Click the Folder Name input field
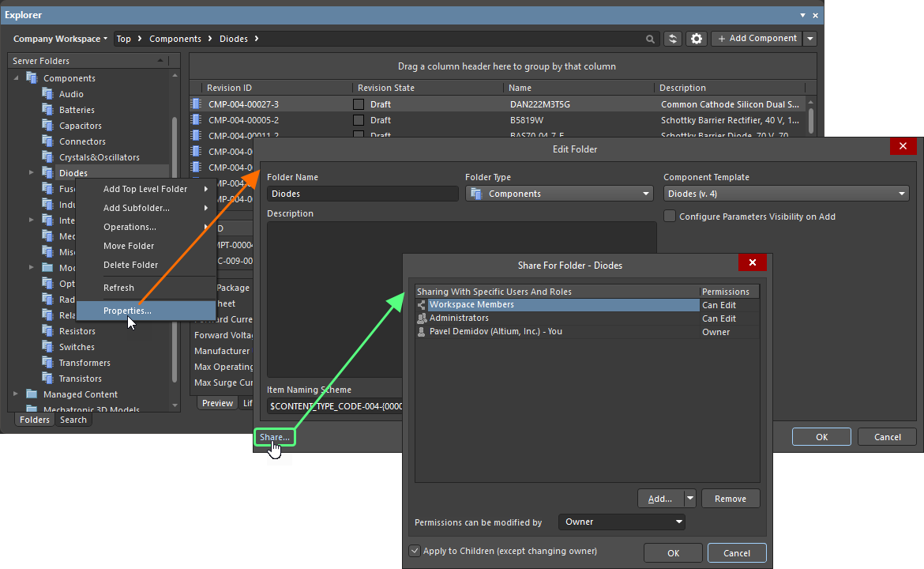 point(363,194)
